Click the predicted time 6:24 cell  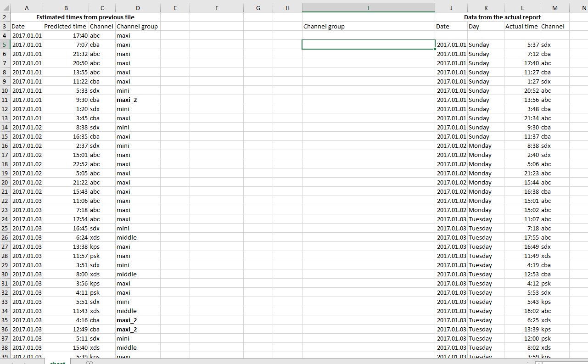pos(66,237)
